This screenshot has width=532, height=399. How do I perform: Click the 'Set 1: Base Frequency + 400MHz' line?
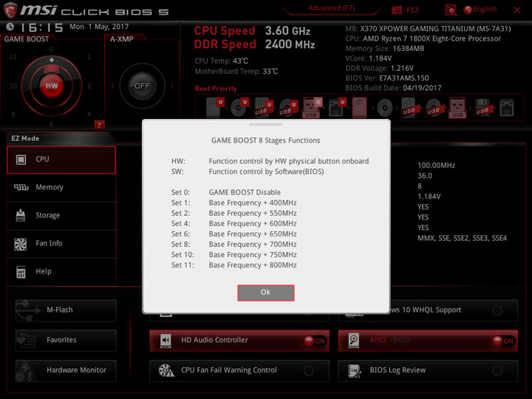pos(233,203)
